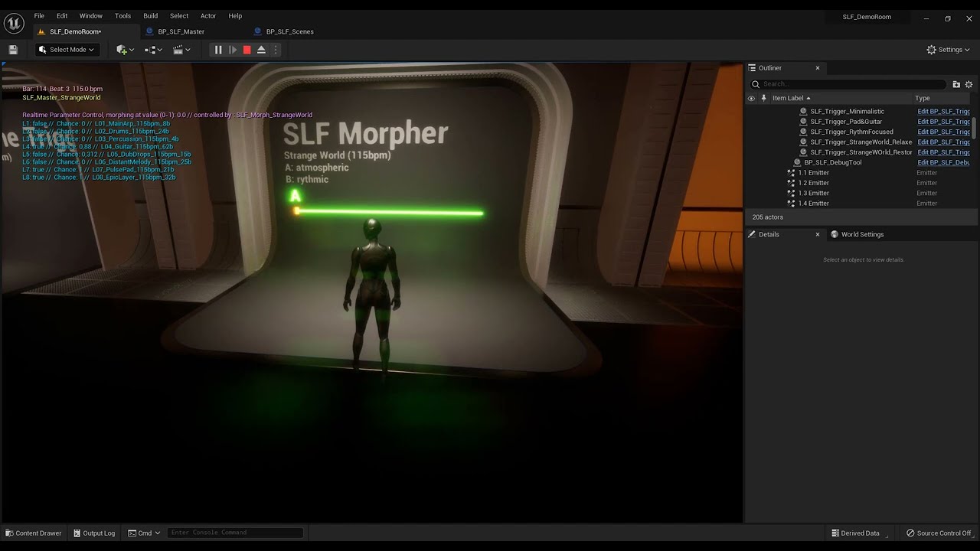
Task: Pause the running simulation
Action: (217, 50)
